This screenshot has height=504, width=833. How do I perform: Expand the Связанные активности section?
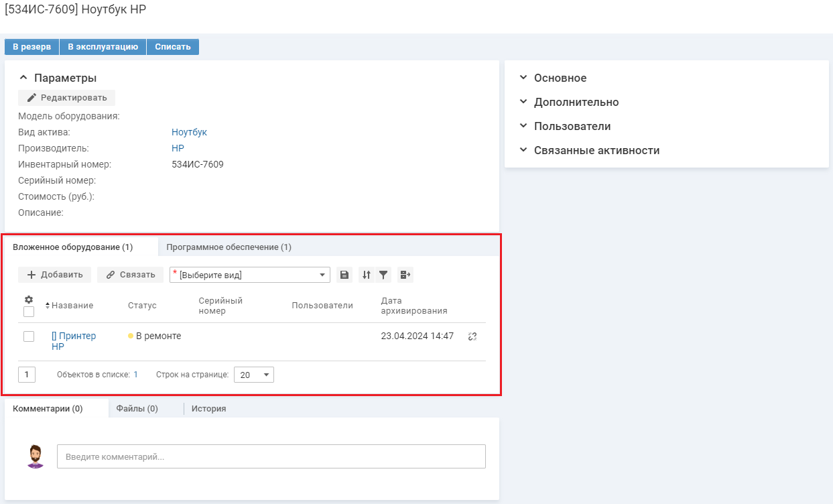(596, 150)
